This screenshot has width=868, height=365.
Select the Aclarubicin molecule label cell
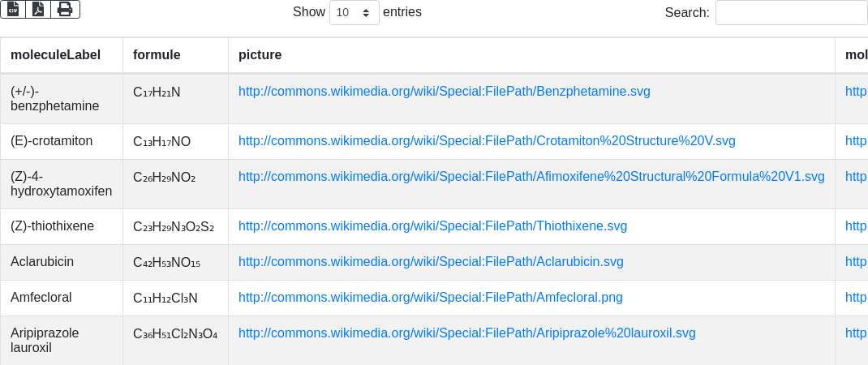(42, 262)
